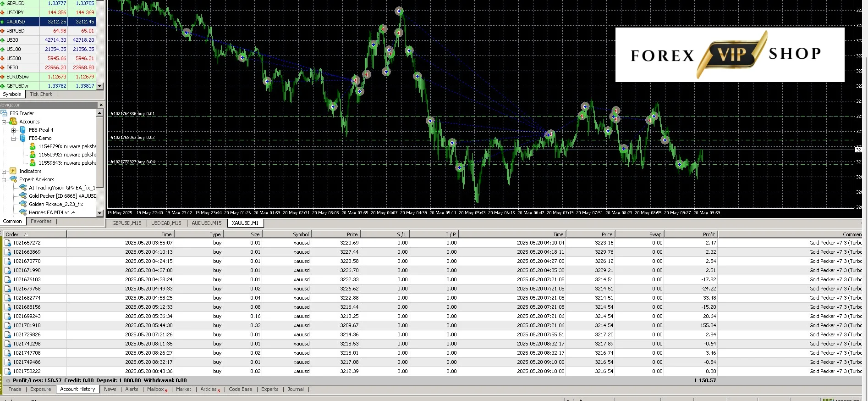Click the FBS-Real-4 server icon
This screenshot has width=868, height=401.
(x=23, y=130)
